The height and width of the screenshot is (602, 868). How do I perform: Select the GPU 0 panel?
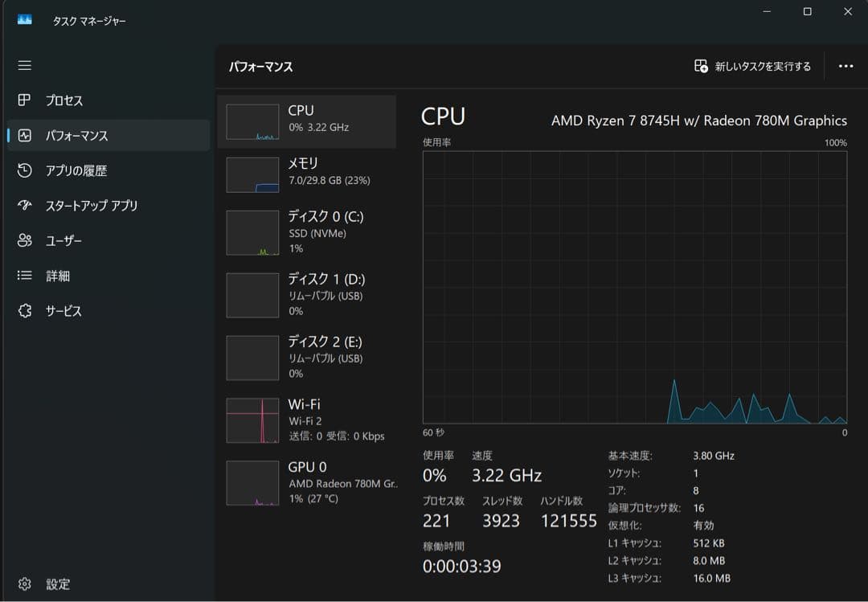tap(309, 482)
